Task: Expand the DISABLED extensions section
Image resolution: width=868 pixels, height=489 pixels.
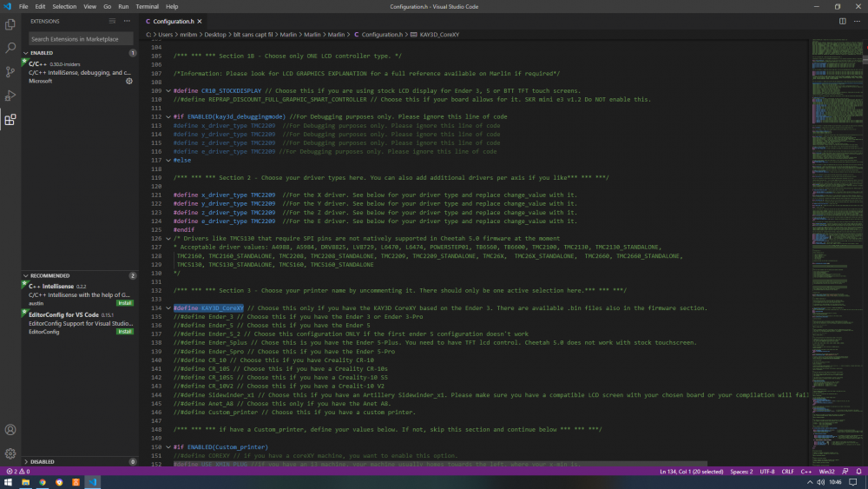Action: (25, 461)
